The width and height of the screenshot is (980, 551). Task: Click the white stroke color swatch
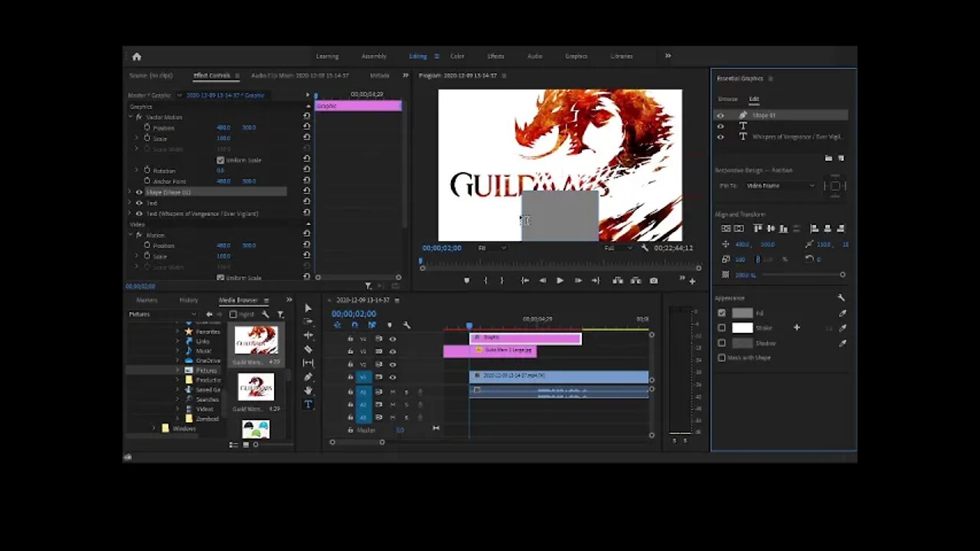(x=742, y=328)
